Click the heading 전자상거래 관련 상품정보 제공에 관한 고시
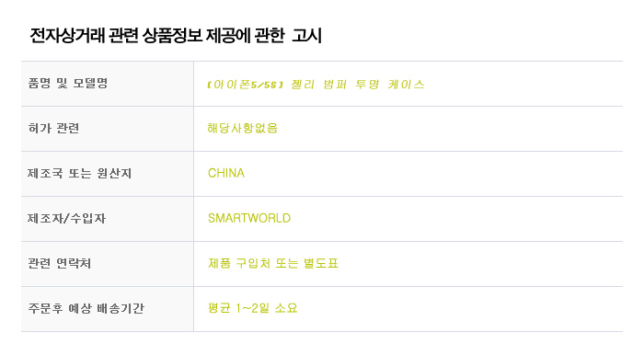The image size is (644, 355). [x=176, y=35]
